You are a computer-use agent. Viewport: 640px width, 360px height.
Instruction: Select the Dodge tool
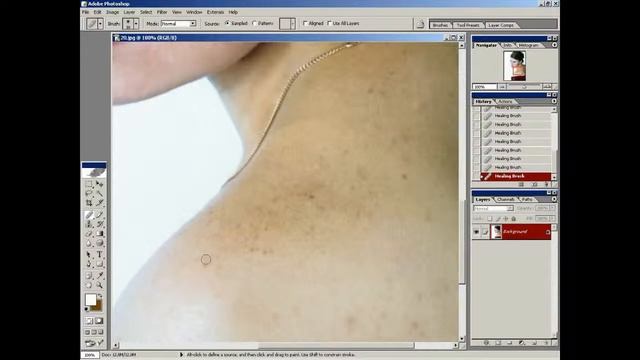coord(99,243)
